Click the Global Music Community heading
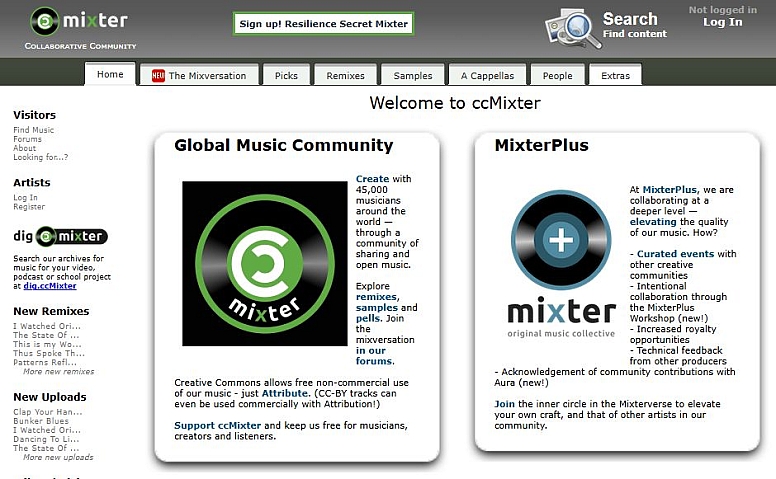Viewport: 776px width, 479px height. pos(284,145)
